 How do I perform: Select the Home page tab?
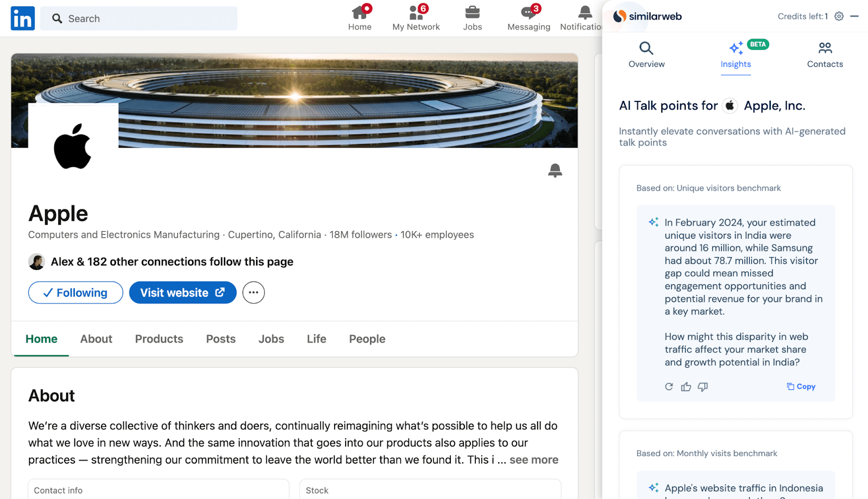coord(41,339)
